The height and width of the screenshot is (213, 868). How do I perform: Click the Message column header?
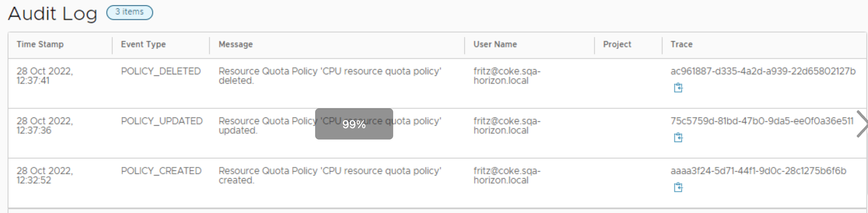point(235,44)
